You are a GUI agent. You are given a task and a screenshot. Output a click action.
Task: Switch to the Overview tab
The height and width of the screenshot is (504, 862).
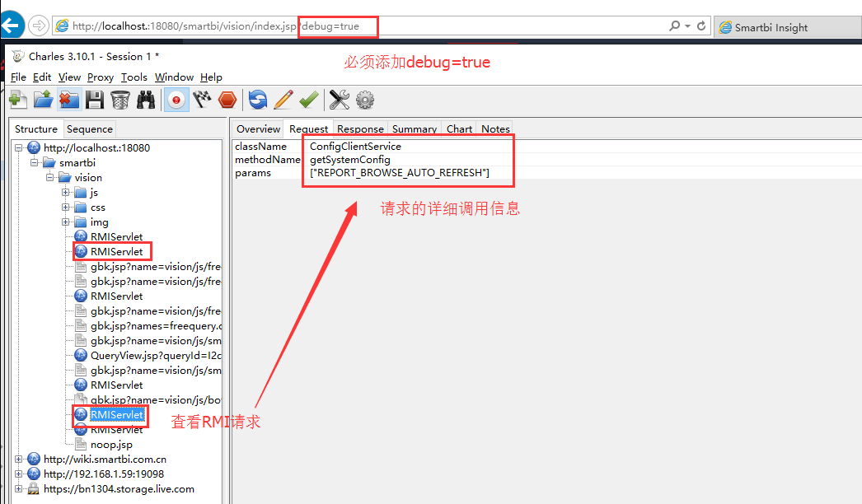(258, 128)
